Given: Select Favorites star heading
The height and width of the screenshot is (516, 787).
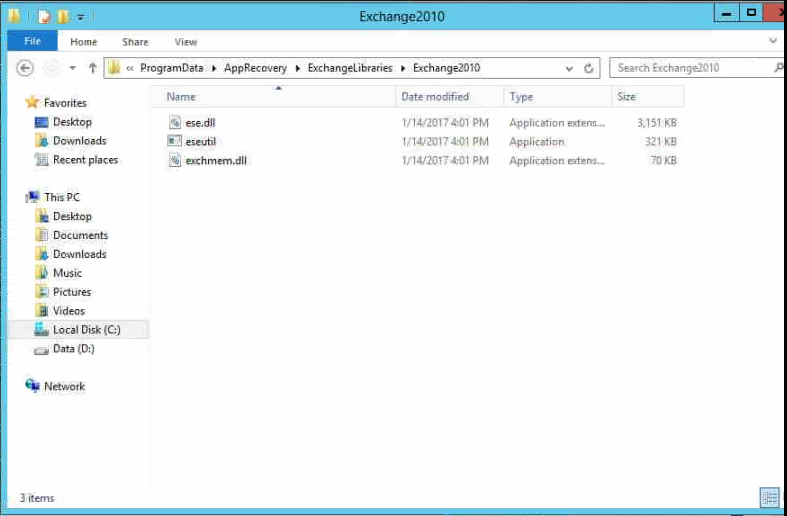Looking at the screenshot, I should [56, 103].
